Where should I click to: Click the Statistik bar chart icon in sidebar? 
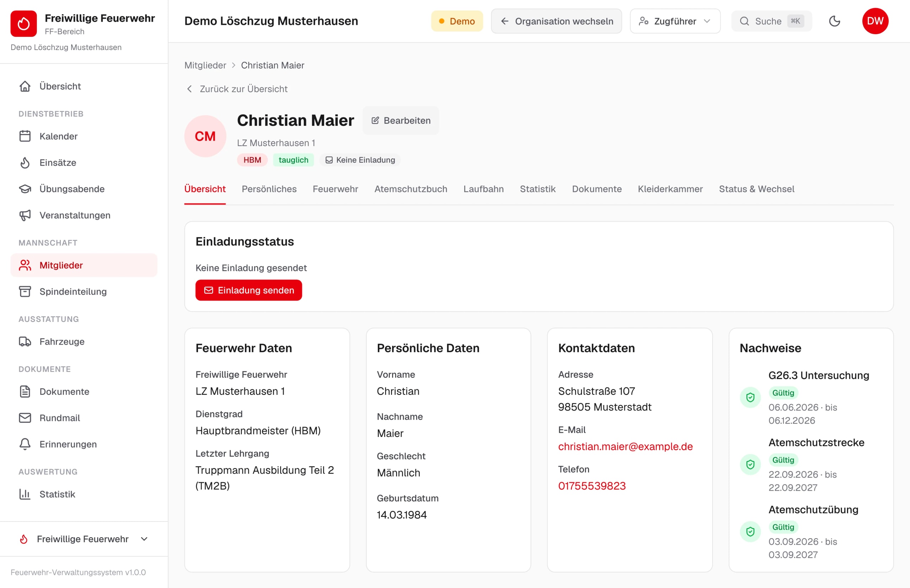(25, 495)
